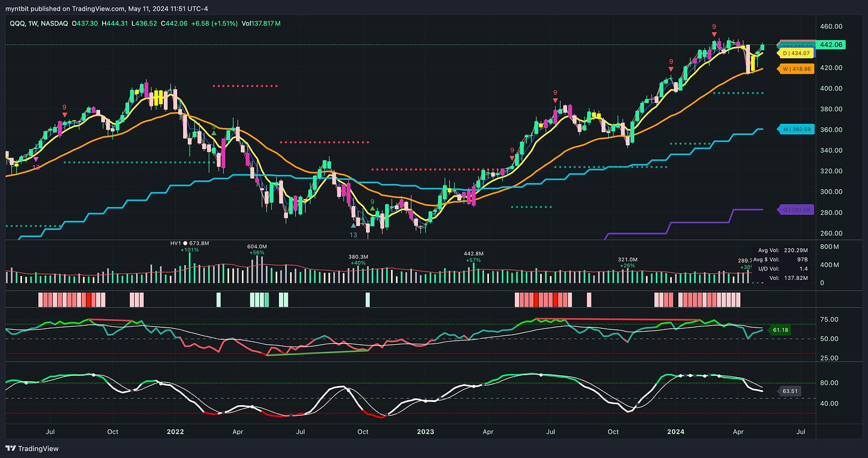Click the 50.00 RSI axis label

click(x=829, y=339)
